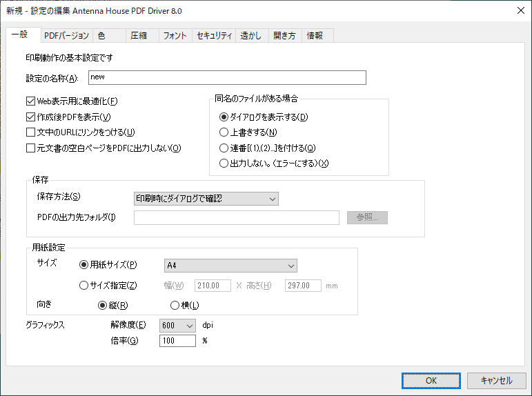Click the 幅 width field
The image size is (532, 396).
pos(213,286)
